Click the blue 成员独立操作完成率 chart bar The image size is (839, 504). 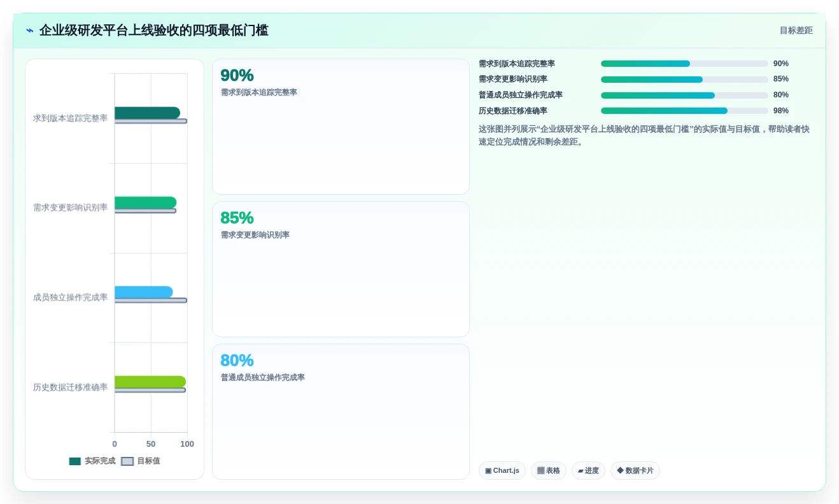(x=143, y=292)
